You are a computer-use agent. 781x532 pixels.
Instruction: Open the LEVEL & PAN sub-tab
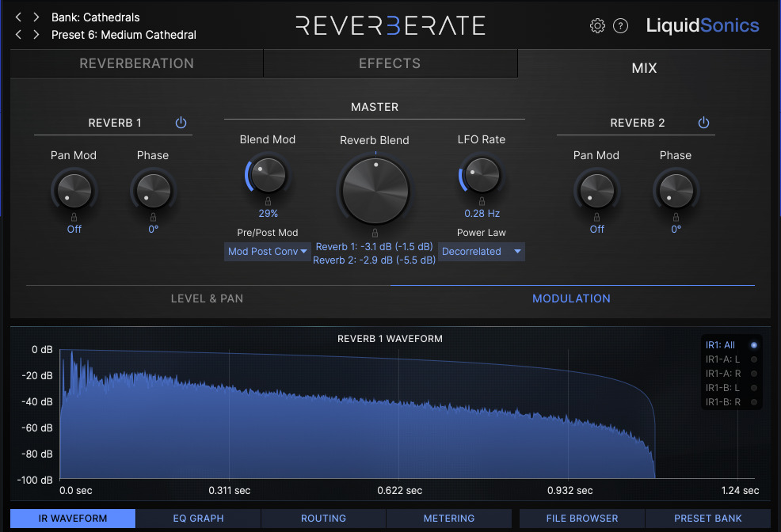208,298
